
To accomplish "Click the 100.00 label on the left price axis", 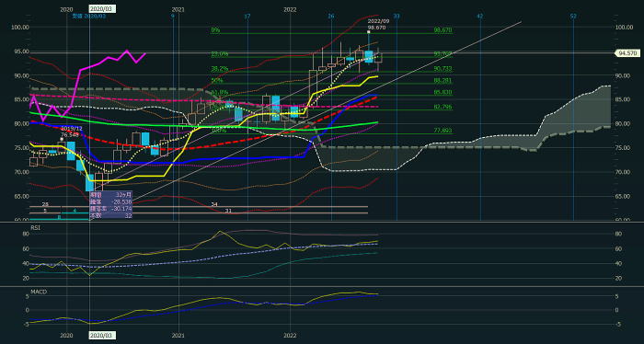I will point(20,27).
